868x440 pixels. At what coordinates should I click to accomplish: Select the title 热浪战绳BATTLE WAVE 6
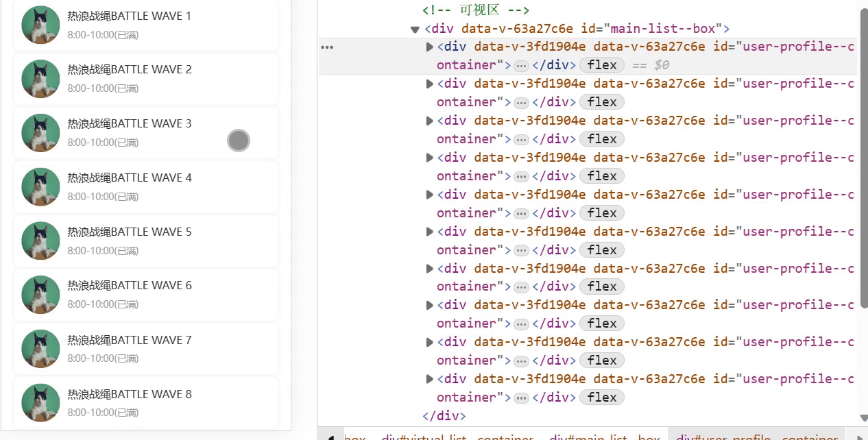(130, 285)
